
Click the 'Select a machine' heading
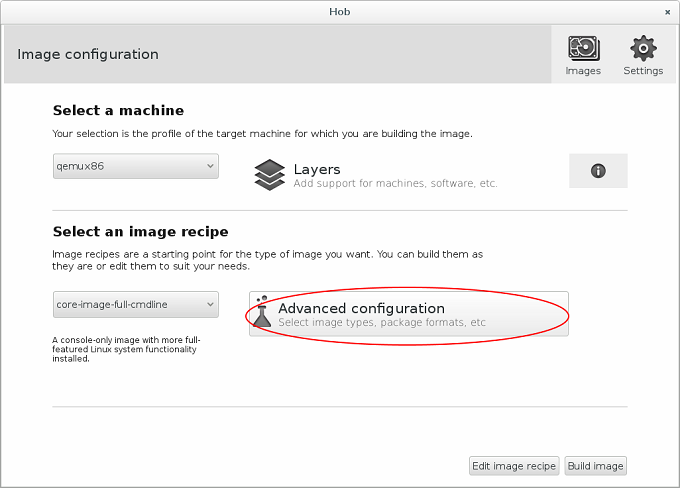point(118,110)
